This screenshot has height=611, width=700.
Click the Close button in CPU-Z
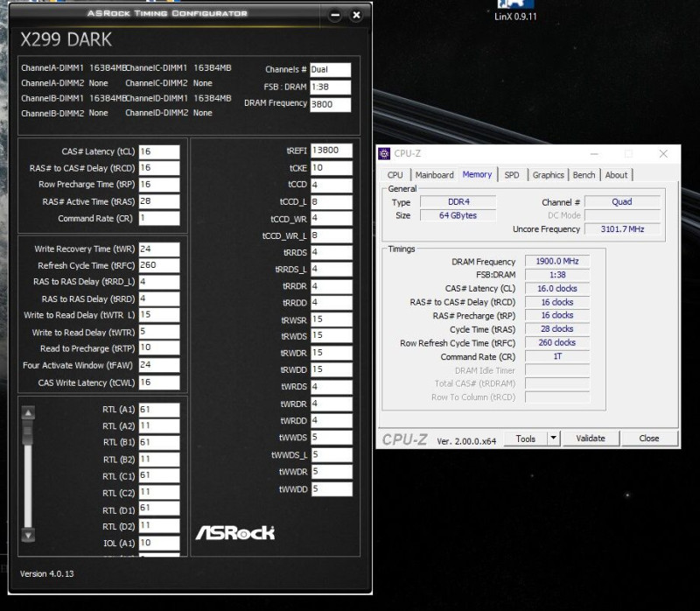point(649,439)
